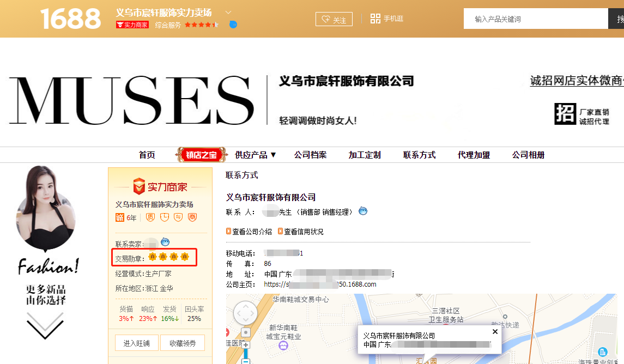
Task: Go to the 首页 tab
Action: pos(147,155)
